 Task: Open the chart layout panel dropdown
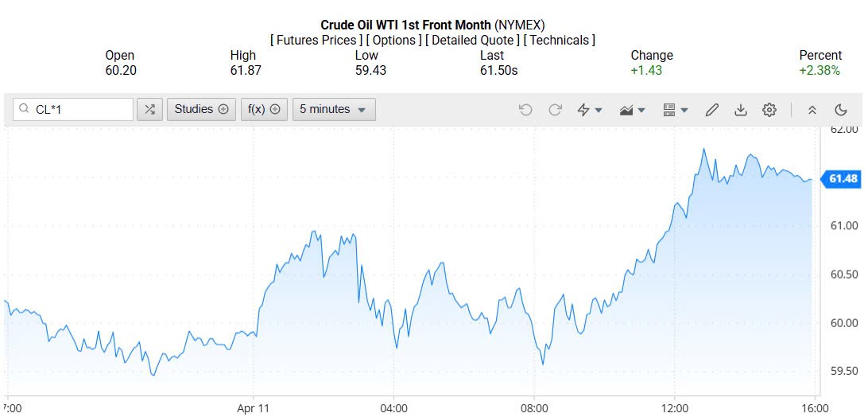point(675,110)
